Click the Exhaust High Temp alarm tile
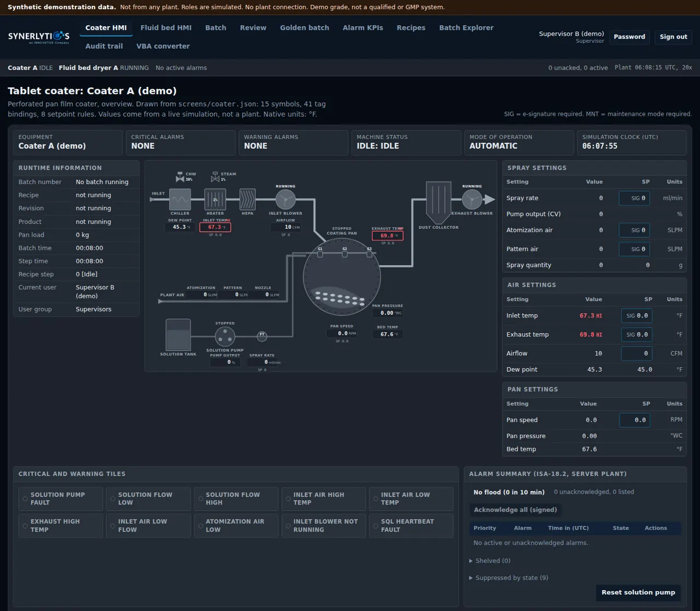Image resolution: width=700 pixels, height=611 pixels. (x=61, y=526)
